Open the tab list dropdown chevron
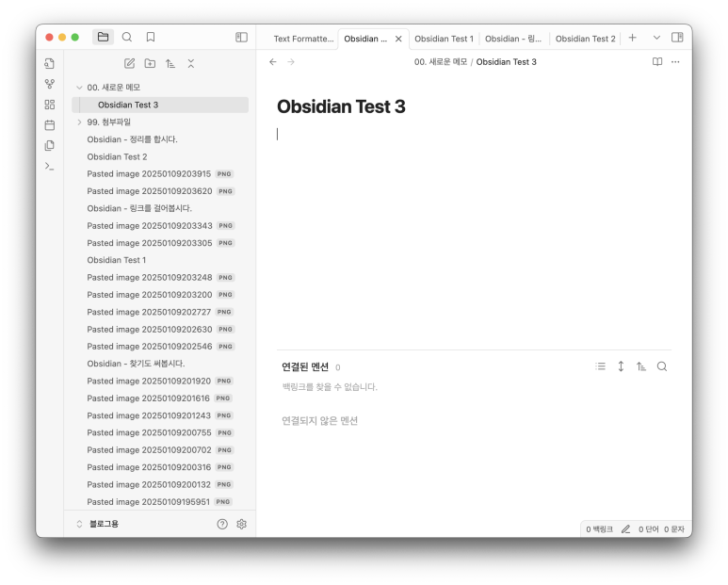The height and width of the screenshot is (585, 728). 656,38
